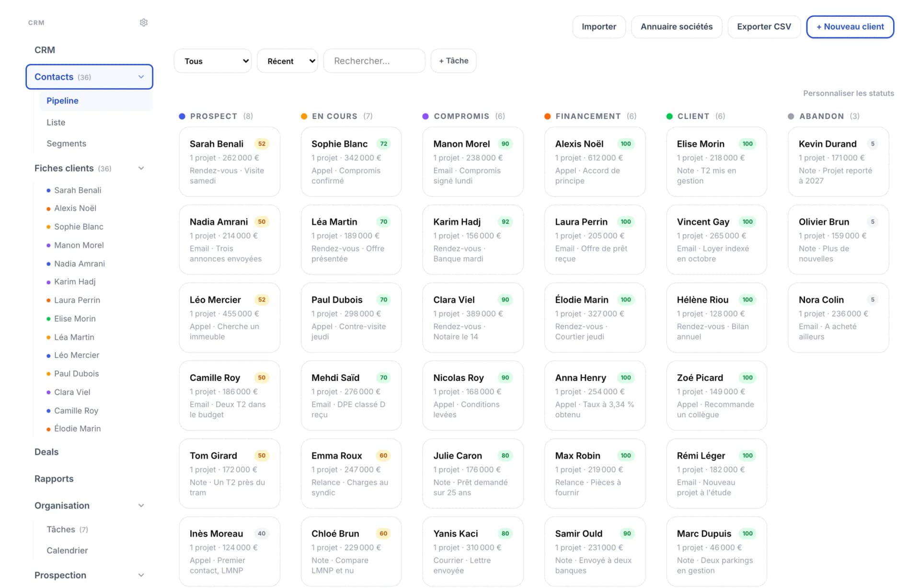The height and width of the screenshot is (588, 920).
Task: Open the Tous filter dropdown
Action: click(x=213, y=61)
